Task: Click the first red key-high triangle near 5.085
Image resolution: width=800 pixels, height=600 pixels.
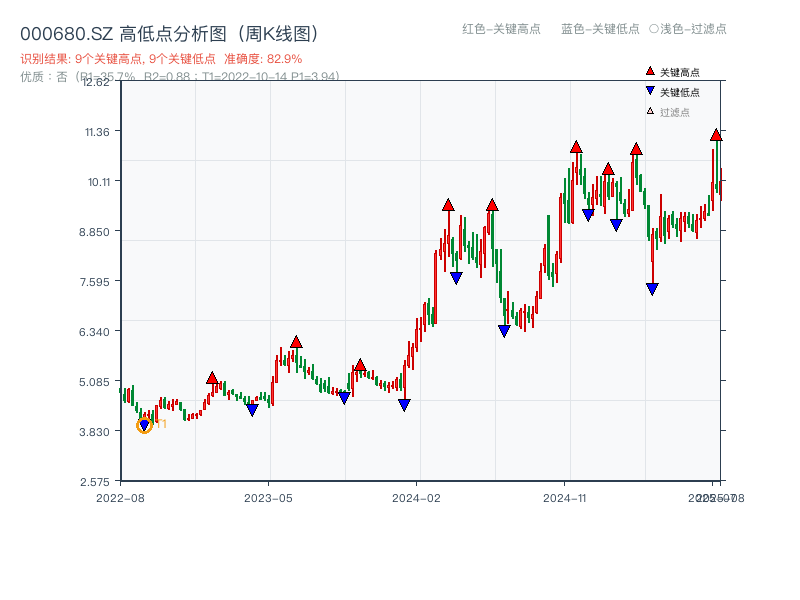Action: point(212,378)
